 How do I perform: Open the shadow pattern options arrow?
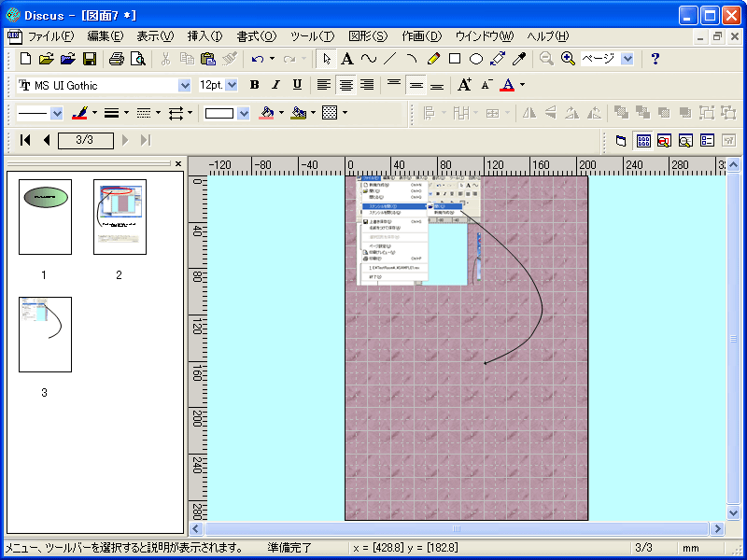(x=345, y=113)
